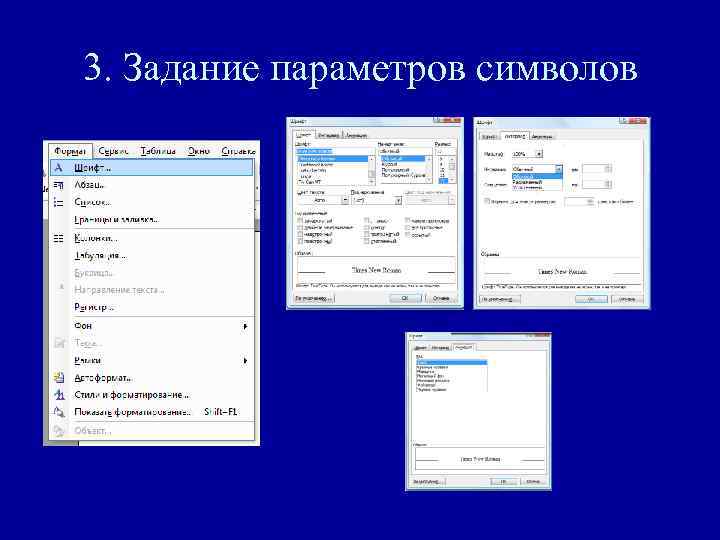Tick the зачеркнутый checkbox
The height and width of the screenshot is (540, 720).
[300, 220]
